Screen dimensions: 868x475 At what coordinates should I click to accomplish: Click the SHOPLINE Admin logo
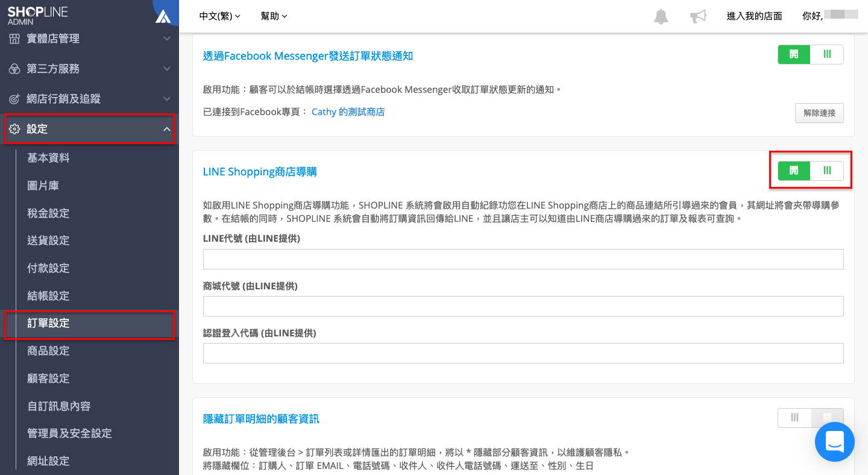click(38, 16)
